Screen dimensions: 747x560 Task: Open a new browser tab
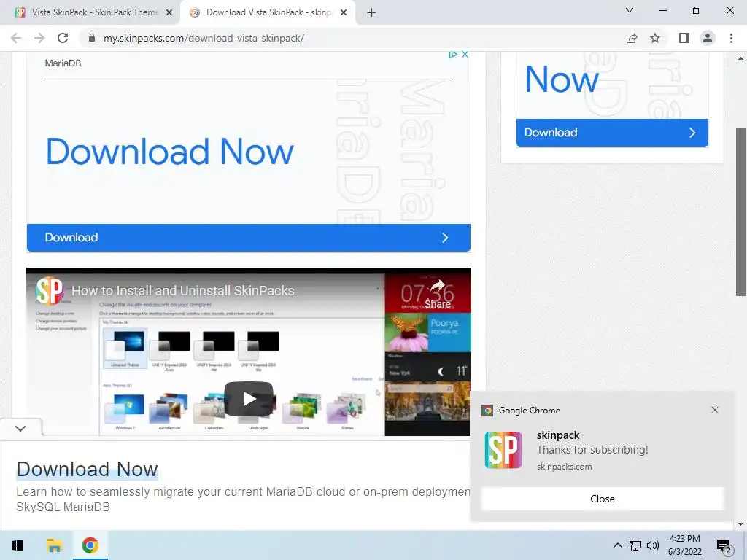point(371,12)
